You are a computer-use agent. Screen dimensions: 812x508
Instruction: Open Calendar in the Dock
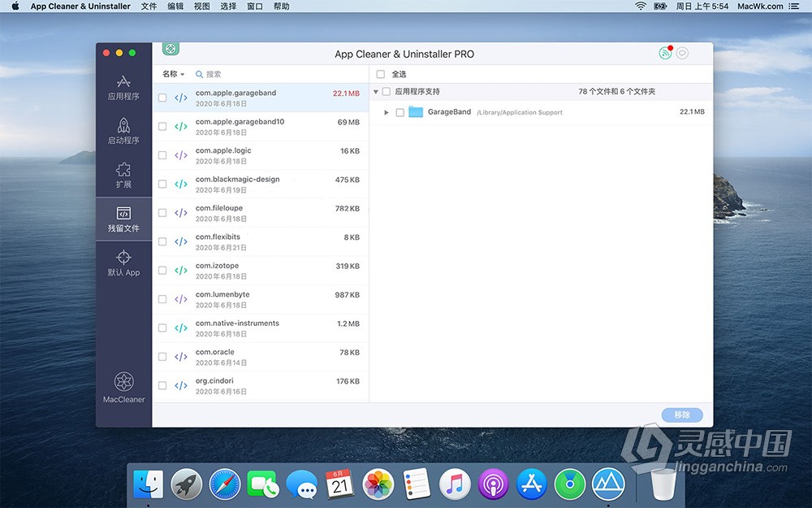(339, 484)
